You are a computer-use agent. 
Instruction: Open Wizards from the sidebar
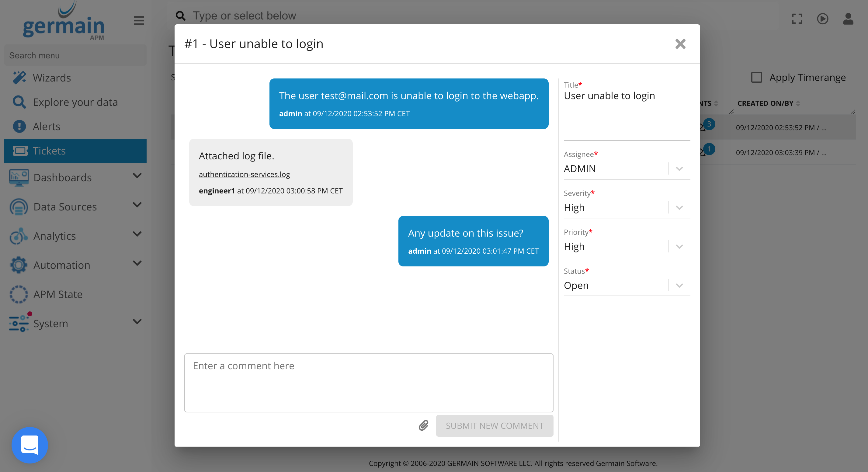point(52,78)
